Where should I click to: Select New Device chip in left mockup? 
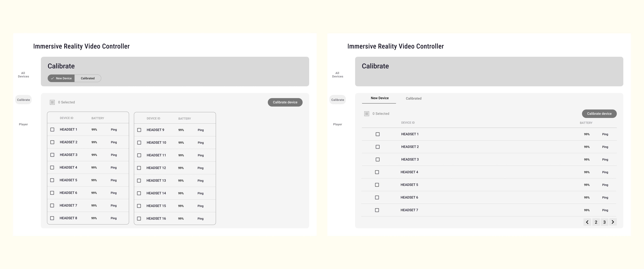point(61,78)
